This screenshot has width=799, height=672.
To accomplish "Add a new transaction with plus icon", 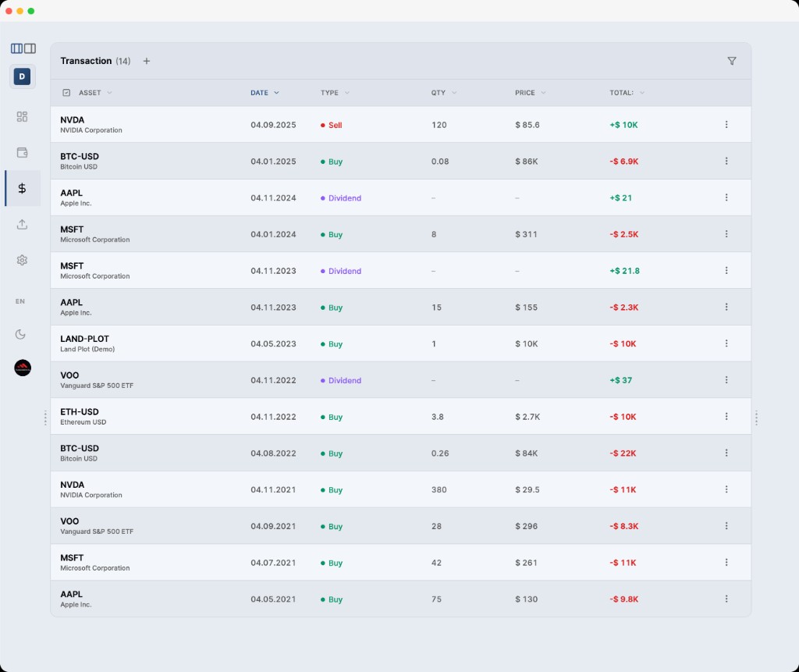I will tap(146, 61).
